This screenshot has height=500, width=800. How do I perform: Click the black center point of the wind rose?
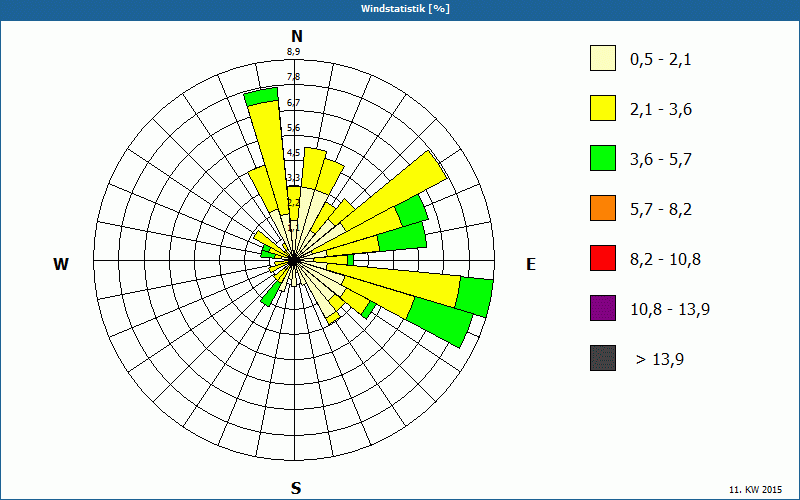click(x=293, y=260)
